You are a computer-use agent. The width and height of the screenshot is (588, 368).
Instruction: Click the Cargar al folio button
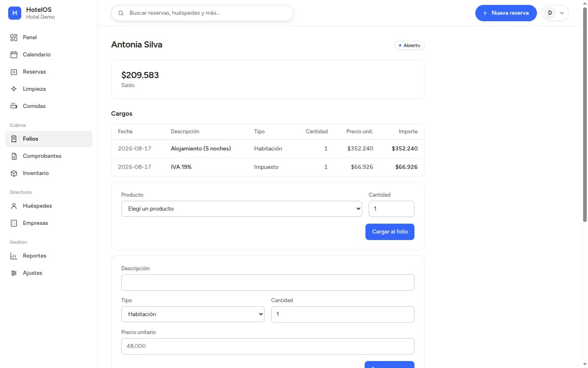(x=390, y=232)
